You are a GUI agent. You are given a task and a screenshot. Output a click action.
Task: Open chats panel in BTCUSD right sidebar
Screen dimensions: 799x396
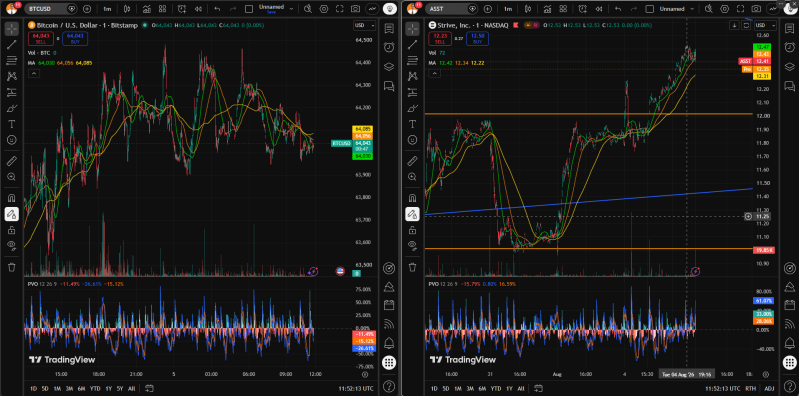tap(389, 85)
